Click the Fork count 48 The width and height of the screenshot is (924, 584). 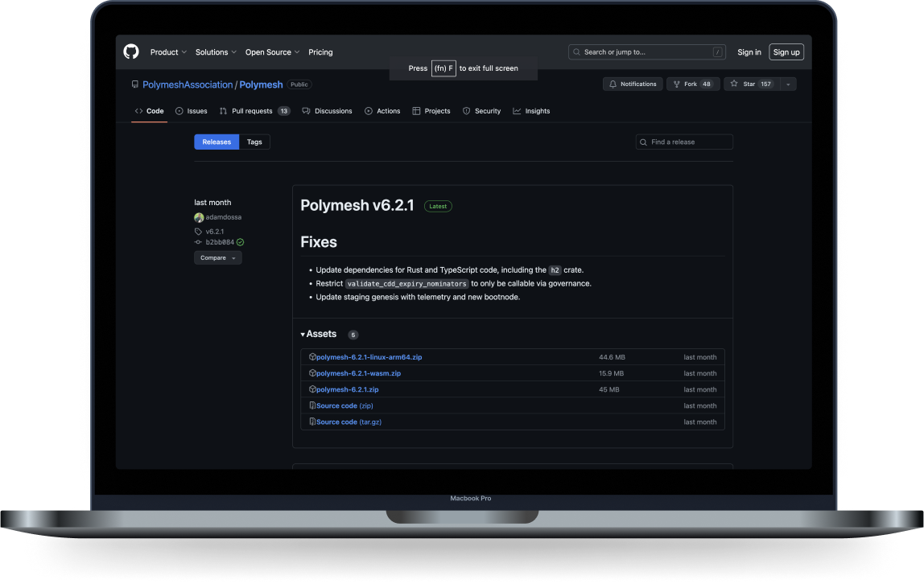pos(707,84)
